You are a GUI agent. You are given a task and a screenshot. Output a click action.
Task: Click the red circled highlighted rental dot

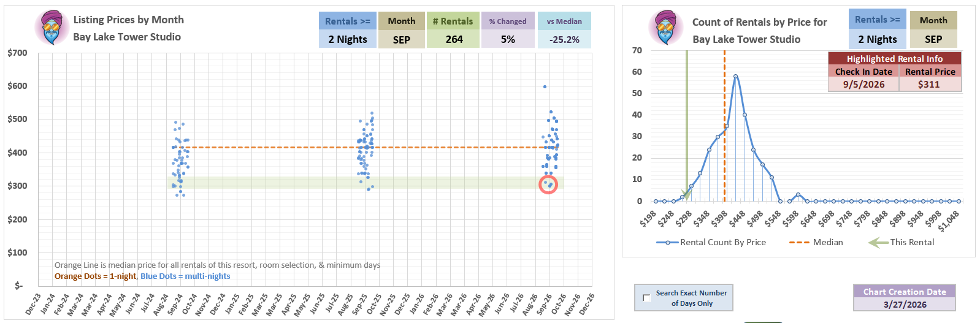click(x=548, y=184)
